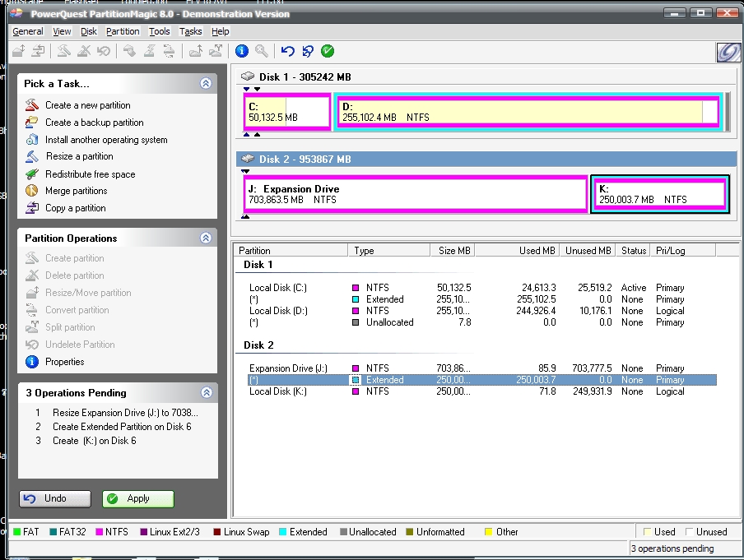The image size is (744, 560).
Task: Click the Format partition lightning toolbar icon
Action: point(149,50)
